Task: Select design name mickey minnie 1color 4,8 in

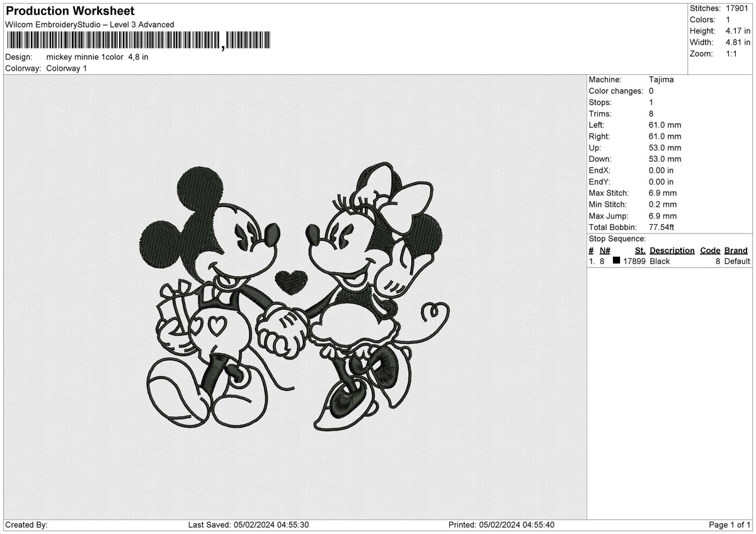Action: click(x=98, y=57)
